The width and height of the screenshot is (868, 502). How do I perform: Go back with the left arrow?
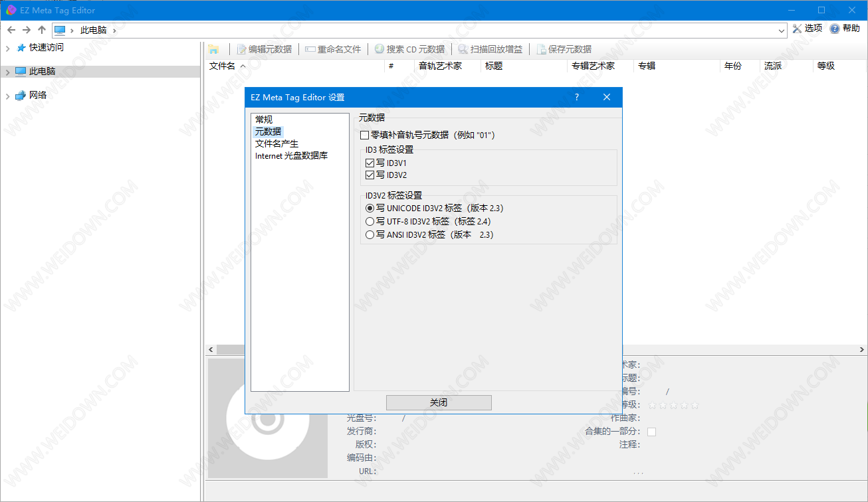click(x=11, y=30)
